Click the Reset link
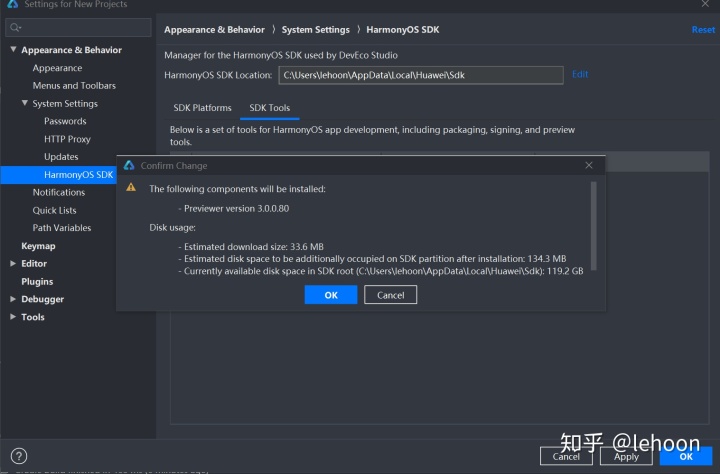720x474 pixels. [x=703, y=30]
